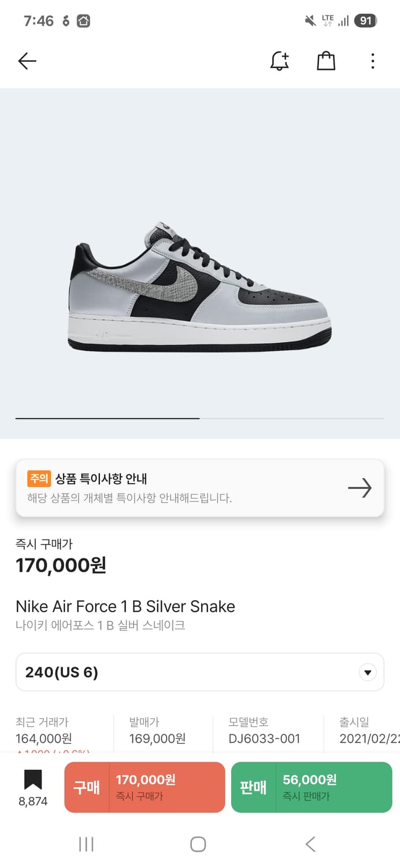This screenshot has width=400, height=868.
Task: Tap the size selector down arrow
Action: [368, 672]
